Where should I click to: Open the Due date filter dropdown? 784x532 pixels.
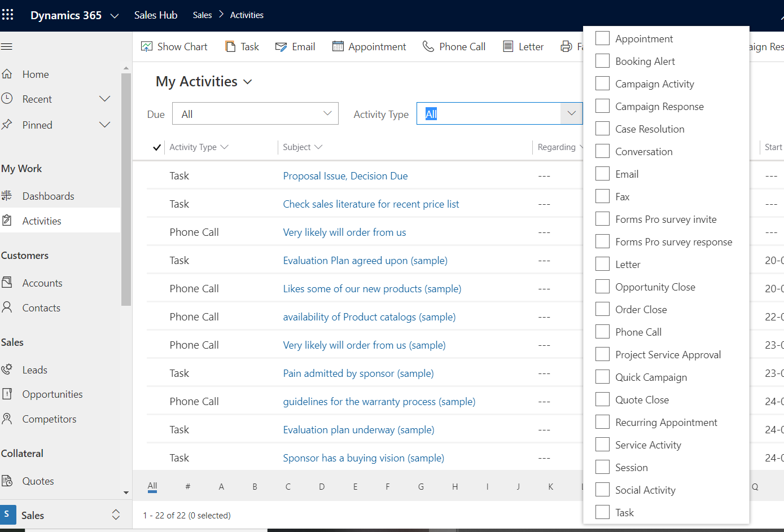pyautogui.click(x=255, y=113)
